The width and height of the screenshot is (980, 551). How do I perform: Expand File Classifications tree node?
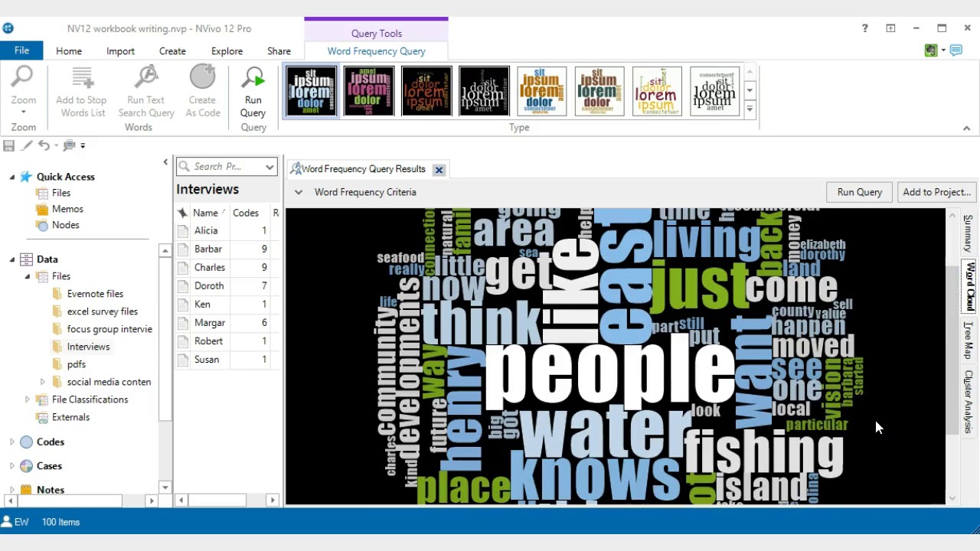point(28,399)
